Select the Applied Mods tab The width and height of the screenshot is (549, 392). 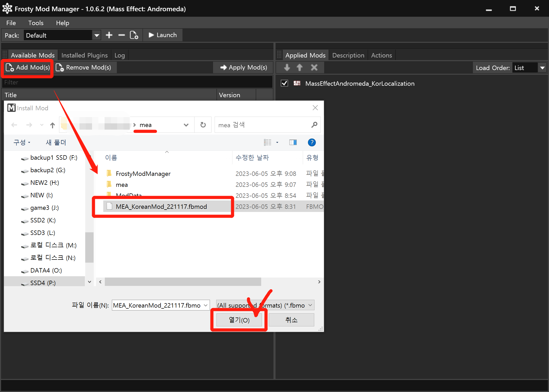305,55
